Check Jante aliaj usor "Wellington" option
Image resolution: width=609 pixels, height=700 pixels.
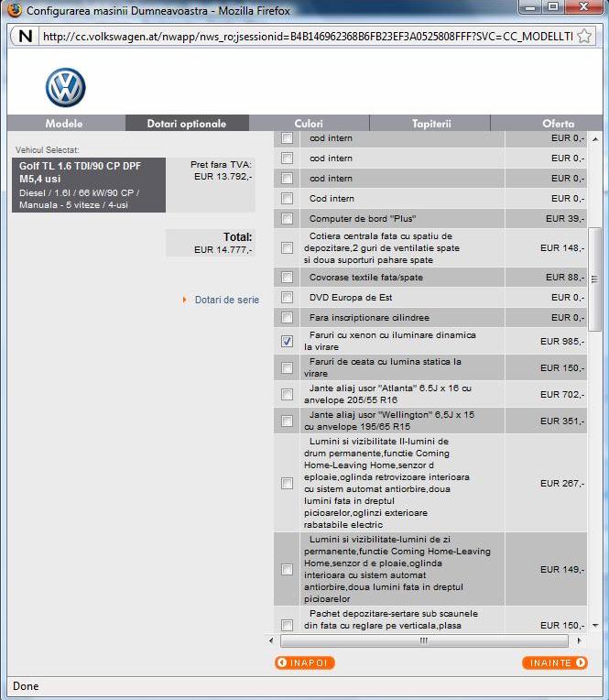[x=287, y=421]
